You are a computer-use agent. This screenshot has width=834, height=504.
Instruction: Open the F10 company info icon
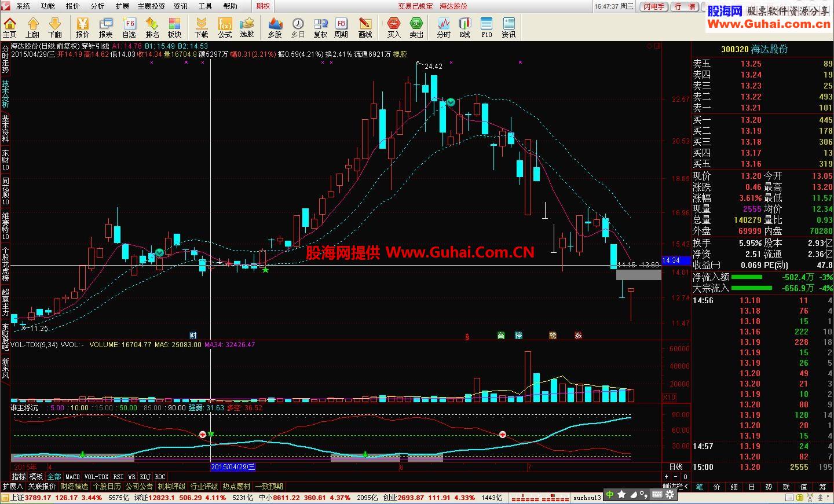pos(487,27)
